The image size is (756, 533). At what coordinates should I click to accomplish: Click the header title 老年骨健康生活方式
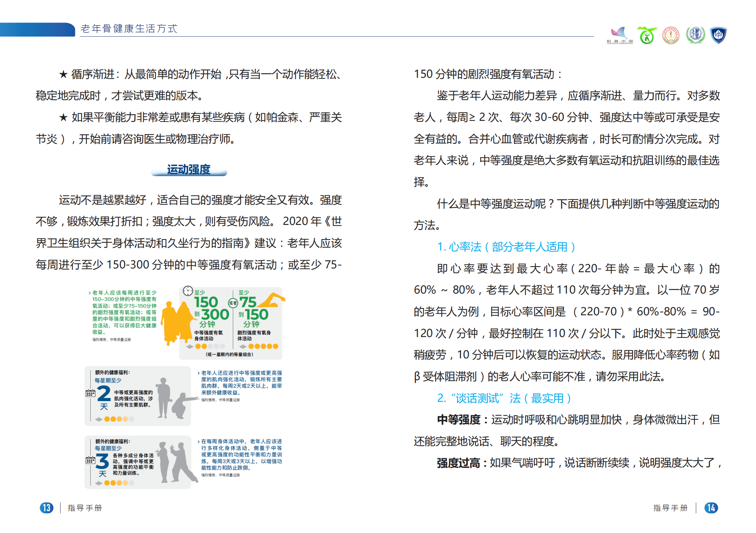(129, 29)
